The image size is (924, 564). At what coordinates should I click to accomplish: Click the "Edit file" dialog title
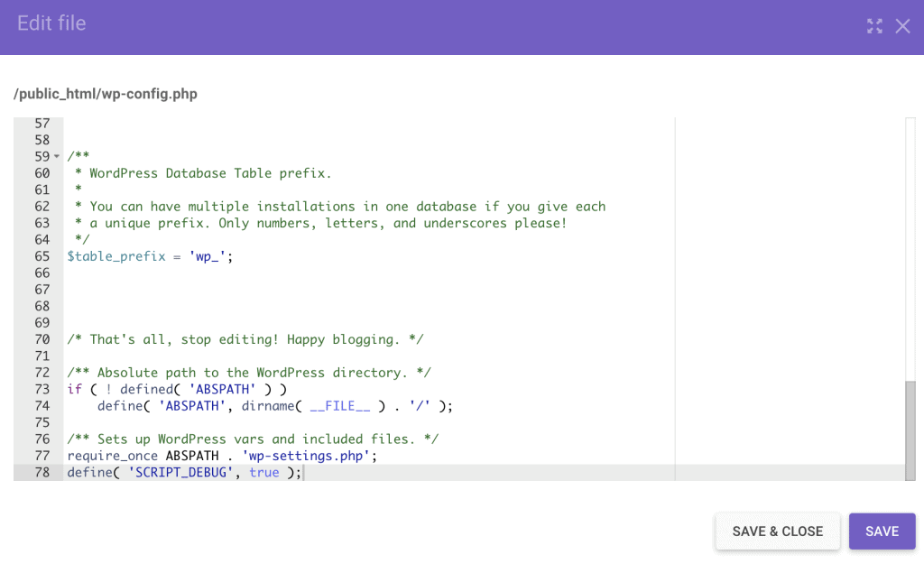51,23
